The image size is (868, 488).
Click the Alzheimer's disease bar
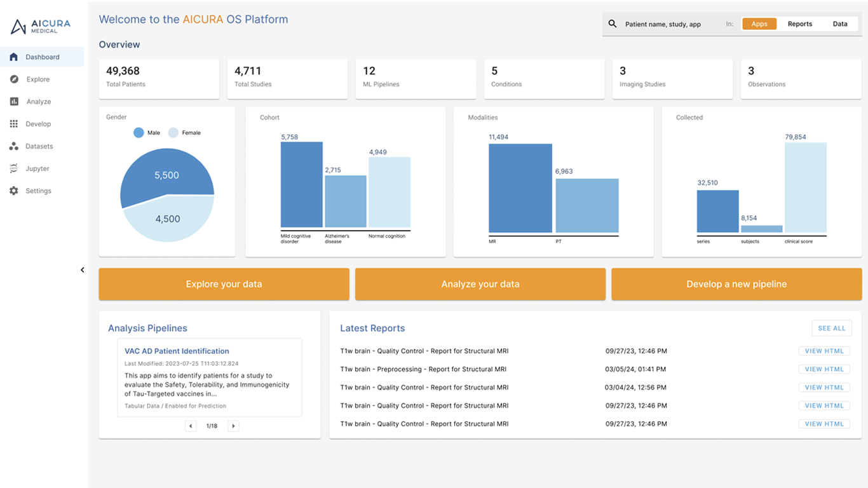tap(346, 201)
